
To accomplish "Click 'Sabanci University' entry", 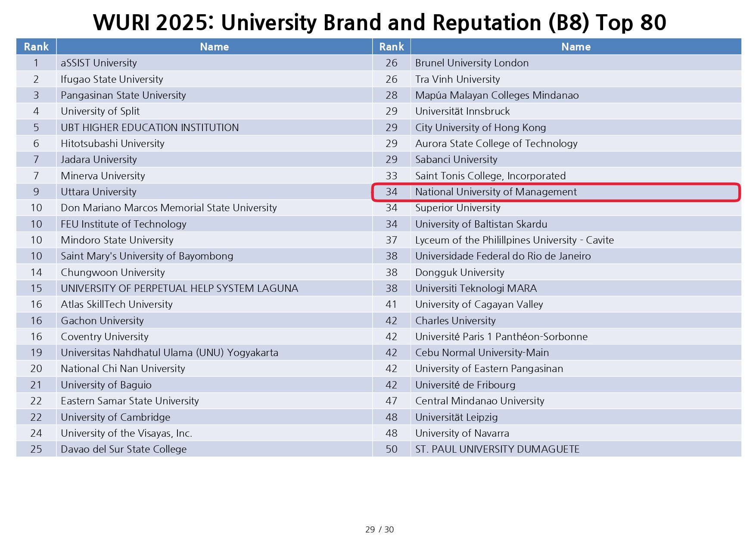I will click(x=456, y=160).
